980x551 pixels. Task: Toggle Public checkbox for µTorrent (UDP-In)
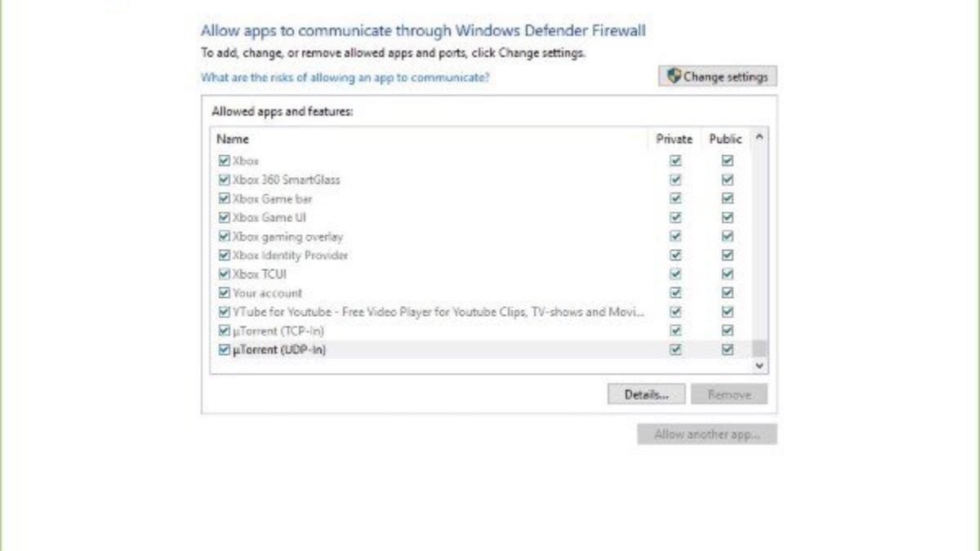pos(728,349)
